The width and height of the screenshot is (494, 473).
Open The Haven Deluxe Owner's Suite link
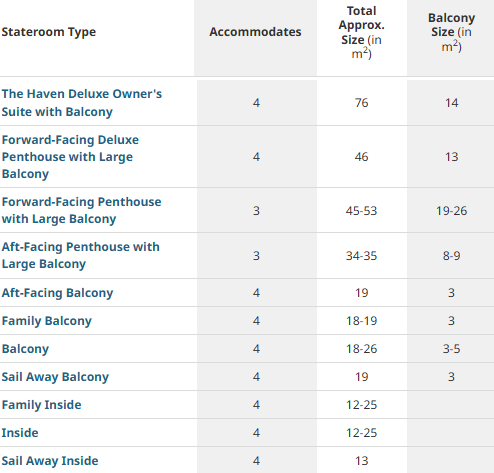tap(82, 103)
